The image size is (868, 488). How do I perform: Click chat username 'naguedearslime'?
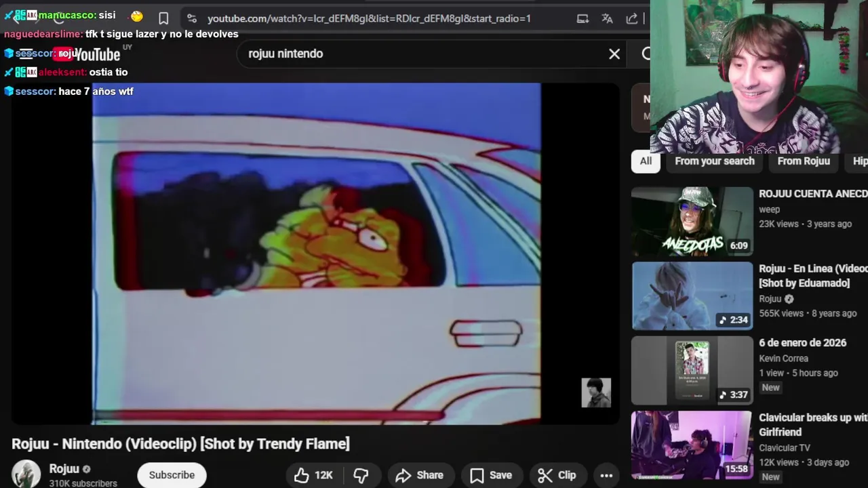pyautogui.click(x=43, y=34)
